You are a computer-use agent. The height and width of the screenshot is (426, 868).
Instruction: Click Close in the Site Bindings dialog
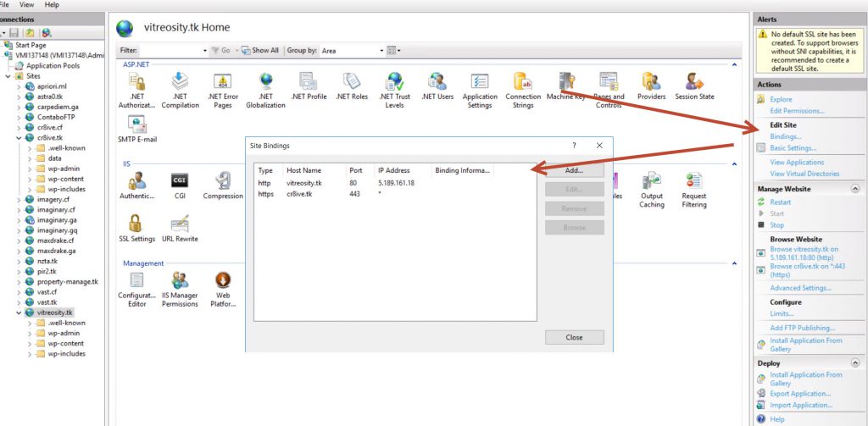tap(574, 337)
